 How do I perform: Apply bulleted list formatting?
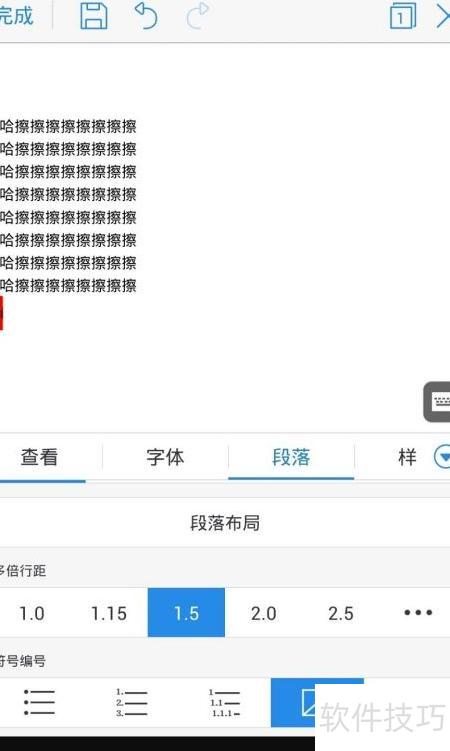(x=39, y=703)
